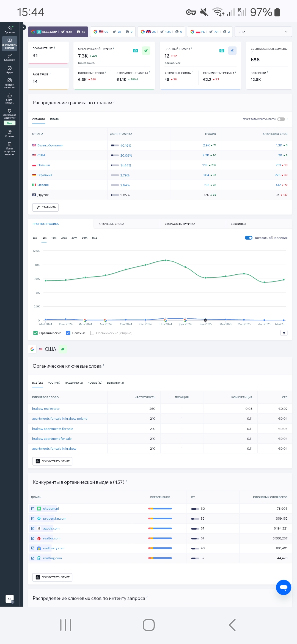Open the Backlinks sidebar section
The image size is (297, 644).
point(9,57)
